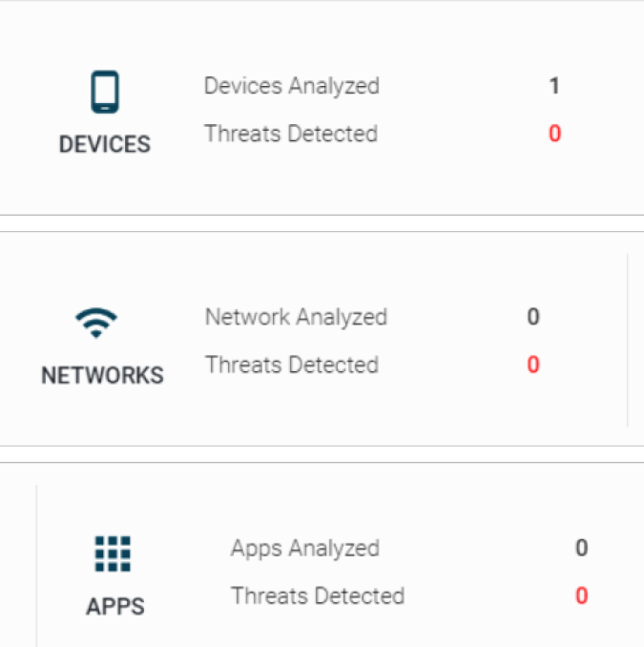The height and width of the screenshot is (647, 644).
Task: Select the Networks summary card
Action: point(322,339)
